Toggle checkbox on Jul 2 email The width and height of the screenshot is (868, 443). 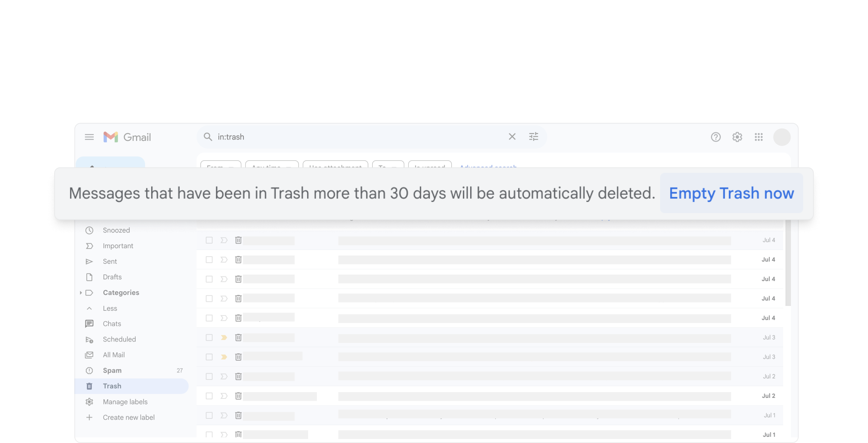(209, 376)
